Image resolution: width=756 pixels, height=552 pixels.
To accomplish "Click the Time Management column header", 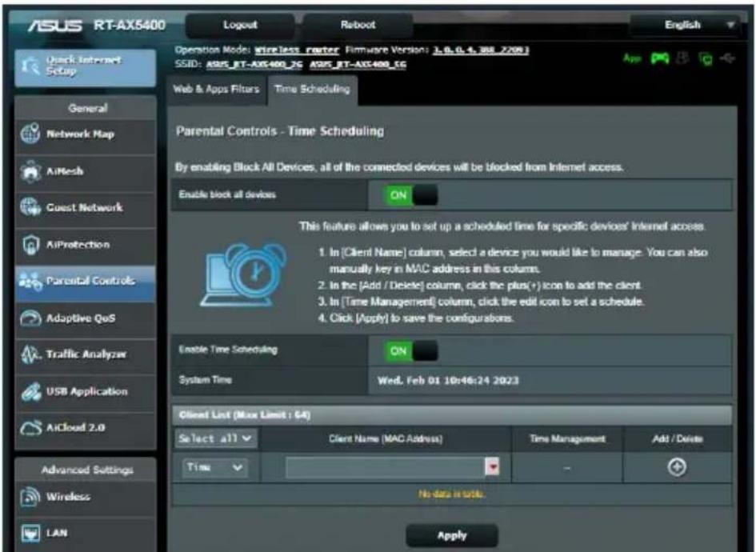I will (567, 438).
